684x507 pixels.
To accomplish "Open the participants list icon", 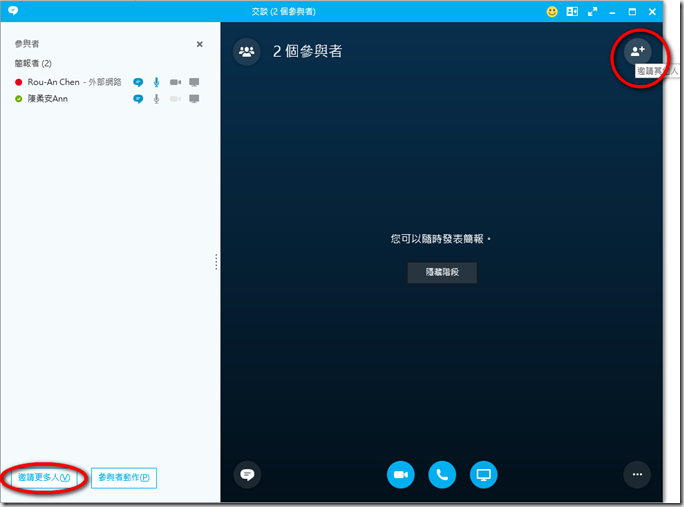I will 246,51.
